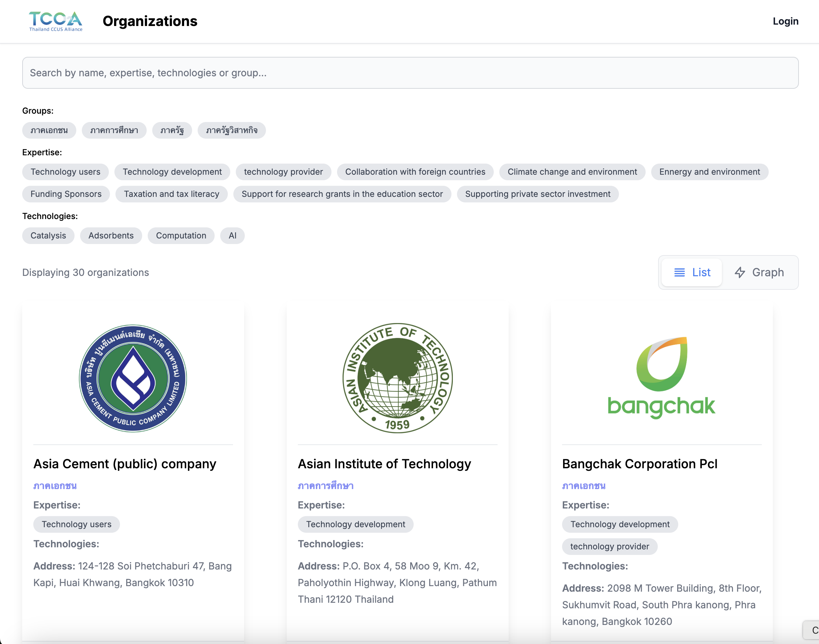This screenshot has width=819, height=644.
Task: Toggle the technology provider filter chip
Action: [283, 172]
